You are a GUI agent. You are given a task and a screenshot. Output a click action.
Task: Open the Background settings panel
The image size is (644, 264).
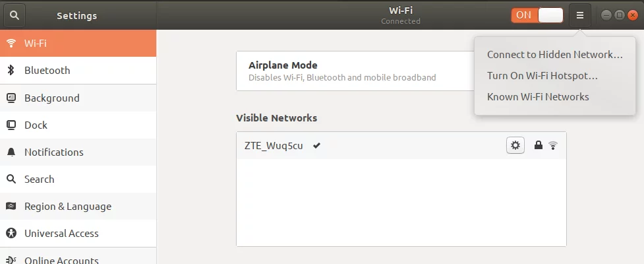pos(78,98)
